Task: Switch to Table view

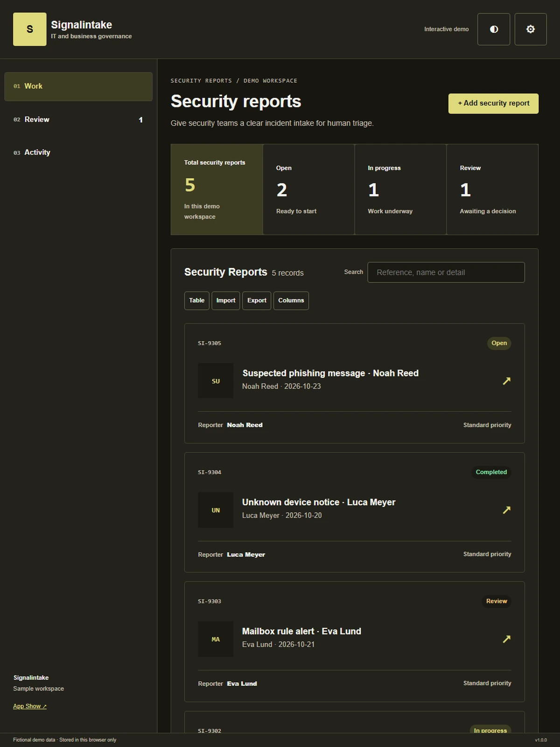Action: point(196,301)
